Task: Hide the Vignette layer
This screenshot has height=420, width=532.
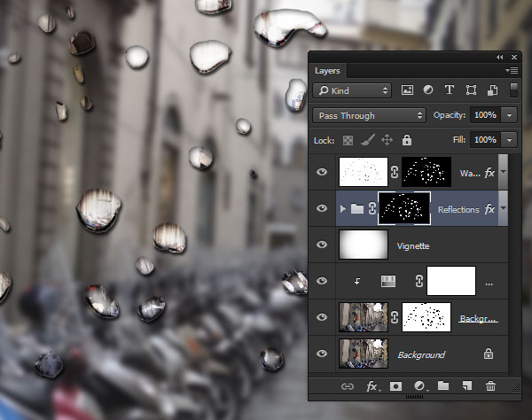Action: tap(323, 245)
